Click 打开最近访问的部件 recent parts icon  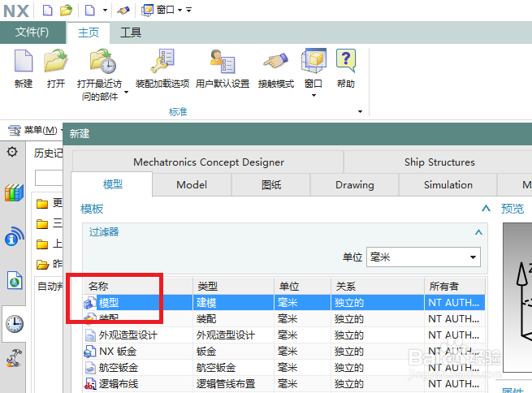pos(103,62)
